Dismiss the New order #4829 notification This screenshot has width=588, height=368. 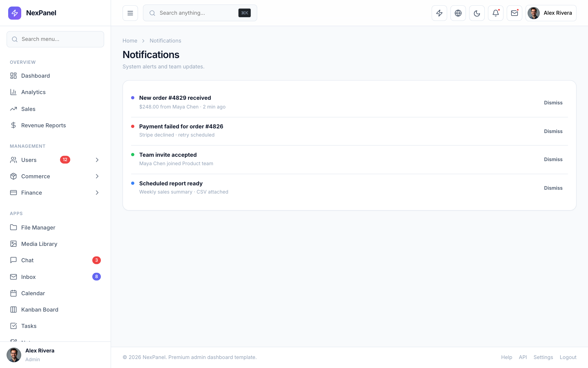[x=553, y=103]
